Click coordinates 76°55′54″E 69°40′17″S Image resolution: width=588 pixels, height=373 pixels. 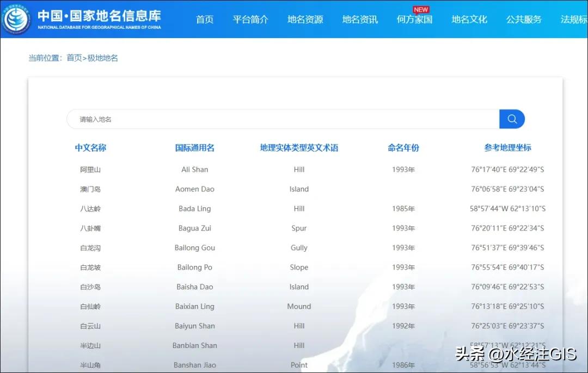click(508, 268)
